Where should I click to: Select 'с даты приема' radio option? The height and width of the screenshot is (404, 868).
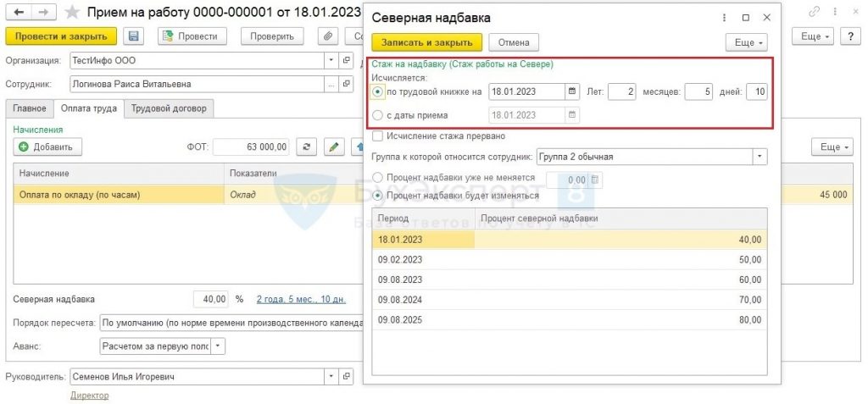point(377,115)
